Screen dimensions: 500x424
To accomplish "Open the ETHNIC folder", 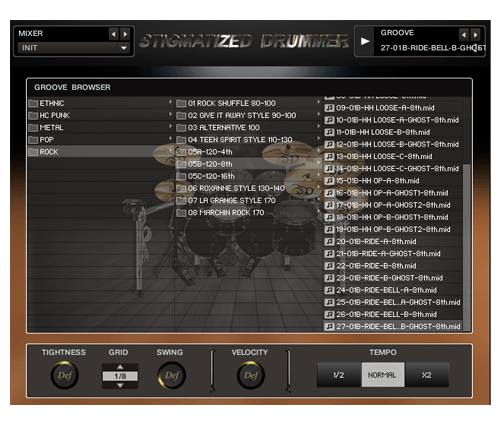I will click(101, 103).
